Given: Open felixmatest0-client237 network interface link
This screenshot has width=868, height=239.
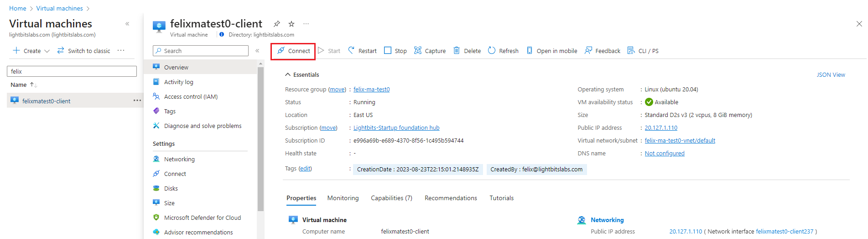Looking at the screenshot, I should pos(785,231).
